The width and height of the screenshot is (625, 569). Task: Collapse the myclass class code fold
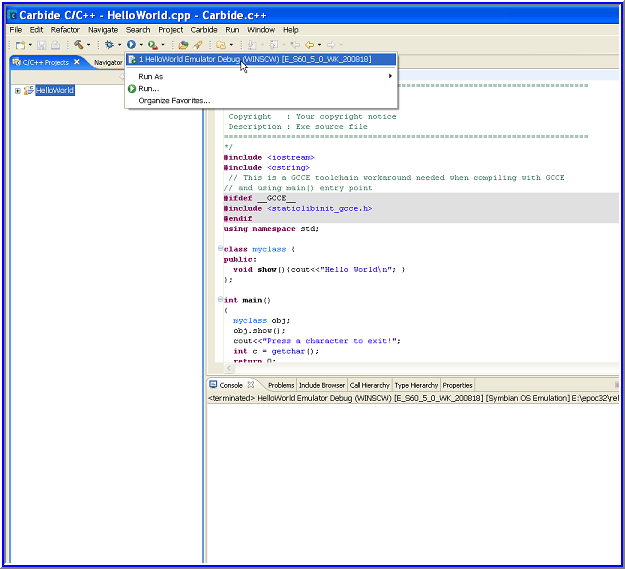219,249
